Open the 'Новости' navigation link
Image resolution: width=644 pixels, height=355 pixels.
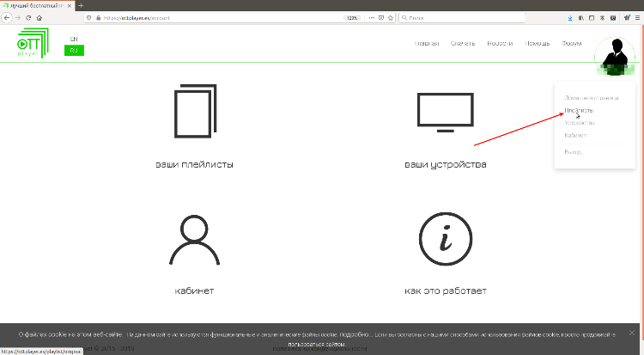click(500, 43)
